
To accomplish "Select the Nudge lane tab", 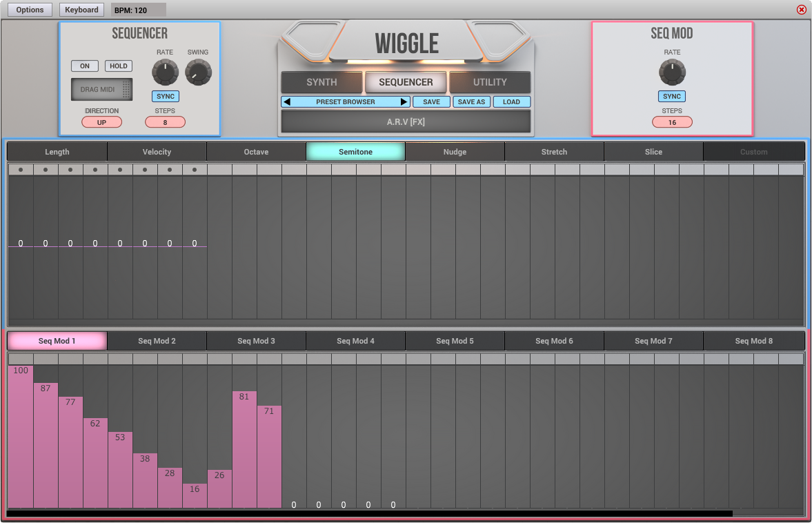I will (x=455, y=152).
